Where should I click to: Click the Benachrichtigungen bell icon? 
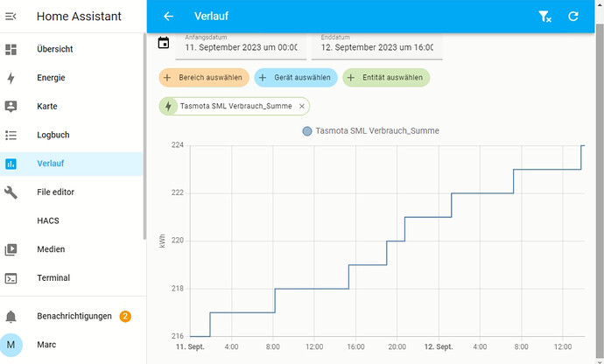coord(11,316)
